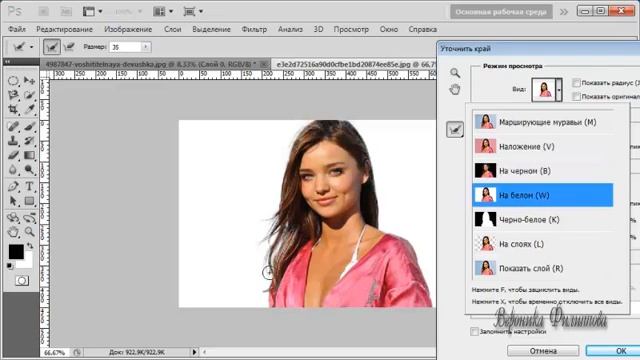640x360 pixels.
Task: Choose Черно-белое (K) view mode
Action: 543,220
